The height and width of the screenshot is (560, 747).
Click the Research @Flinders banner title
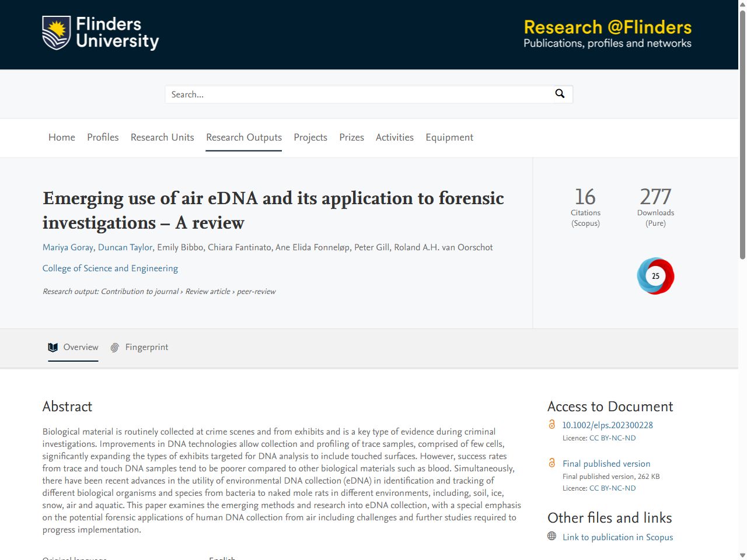(x=608, y=27)
